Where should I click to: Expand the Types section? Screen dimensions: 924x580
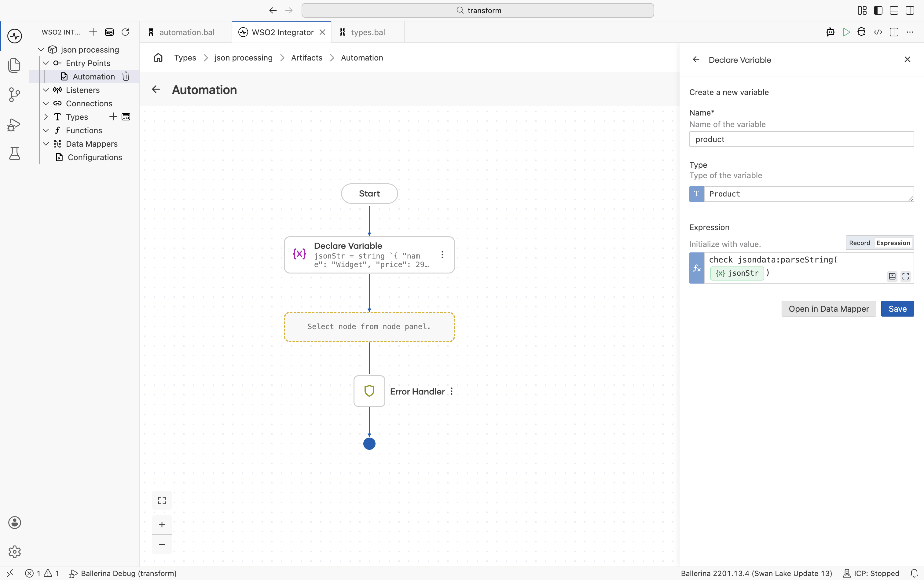(46, 117)
